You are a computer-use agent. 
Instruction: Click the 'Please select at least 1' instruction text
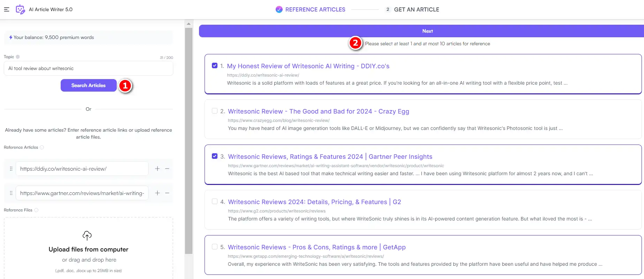tap(428, 44)
